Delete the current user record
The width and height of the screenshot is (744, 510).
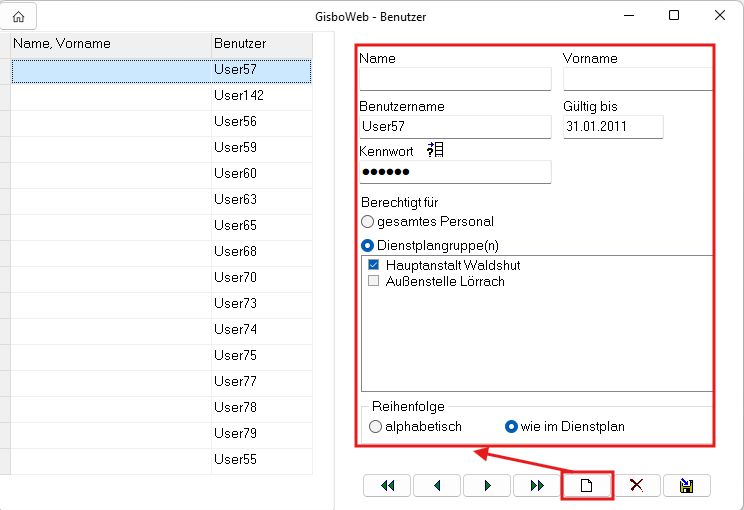tap(637, 485)
